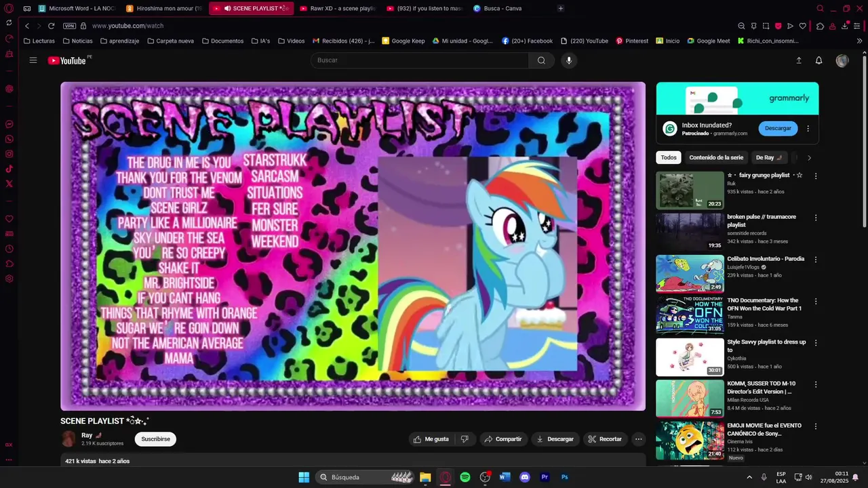Select the 'Contenido de la serie' chip

(716, 158)
